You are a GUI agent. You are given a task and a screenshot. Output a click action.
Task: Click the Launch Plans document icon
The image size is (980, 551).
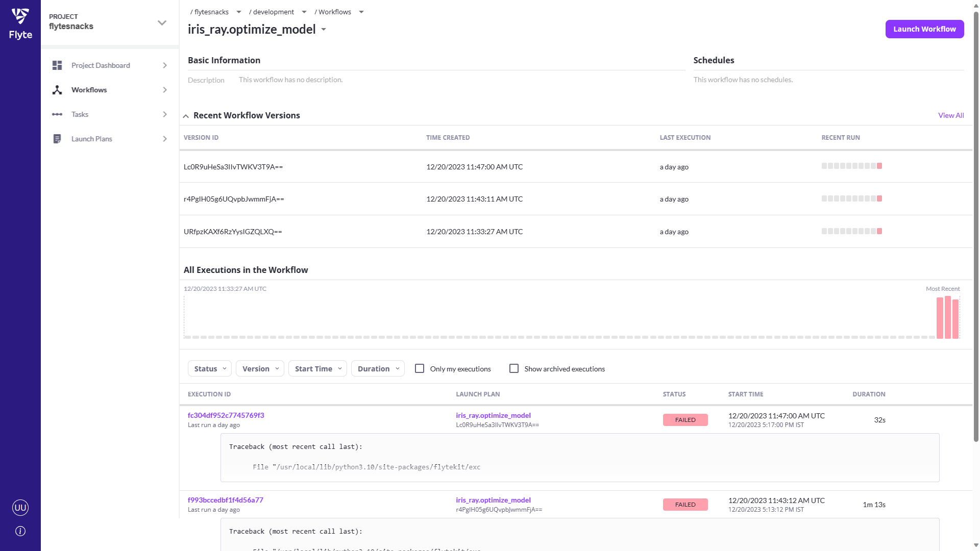tap(57, 139)
